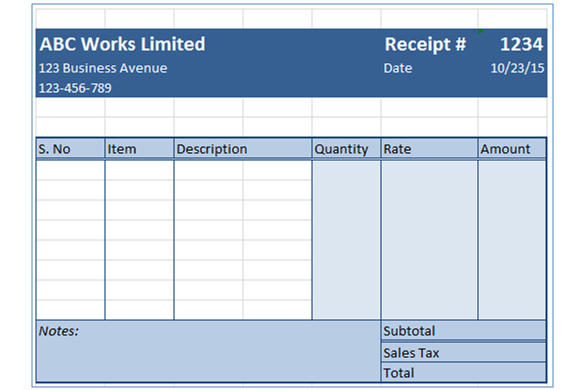Select the Rate column header
The height and width of the screenshot is (390, 585).
point(429,149)
